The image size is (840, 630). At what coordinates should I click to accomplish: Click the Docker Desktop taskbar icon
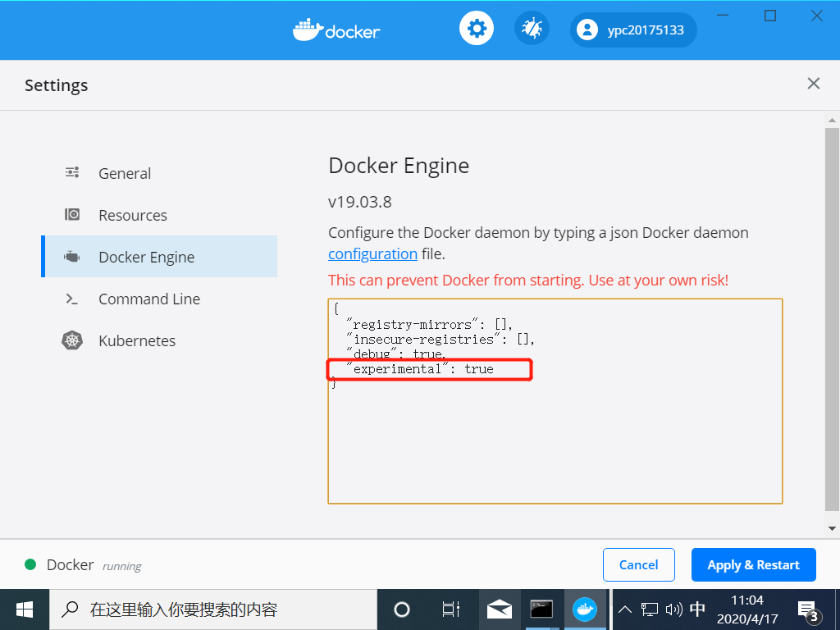[x=584, y=609]
